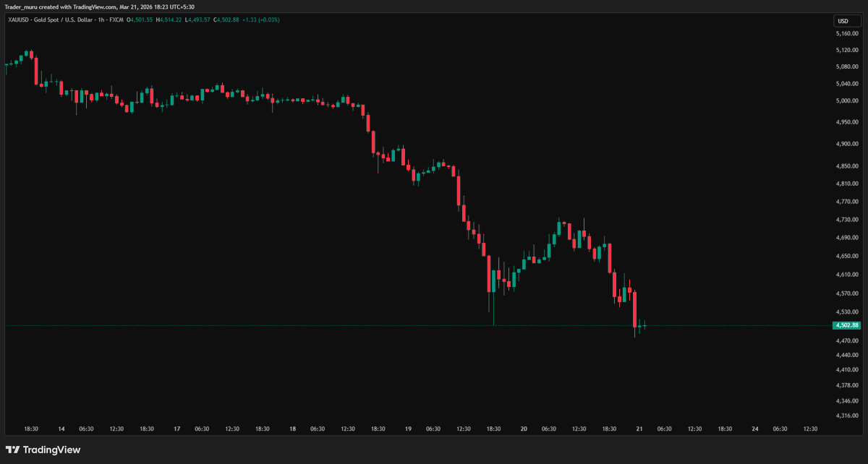Click the Gold Spot / U.S. Dollar description
Screen dimensions: 868x464
(x=65, y=20)
